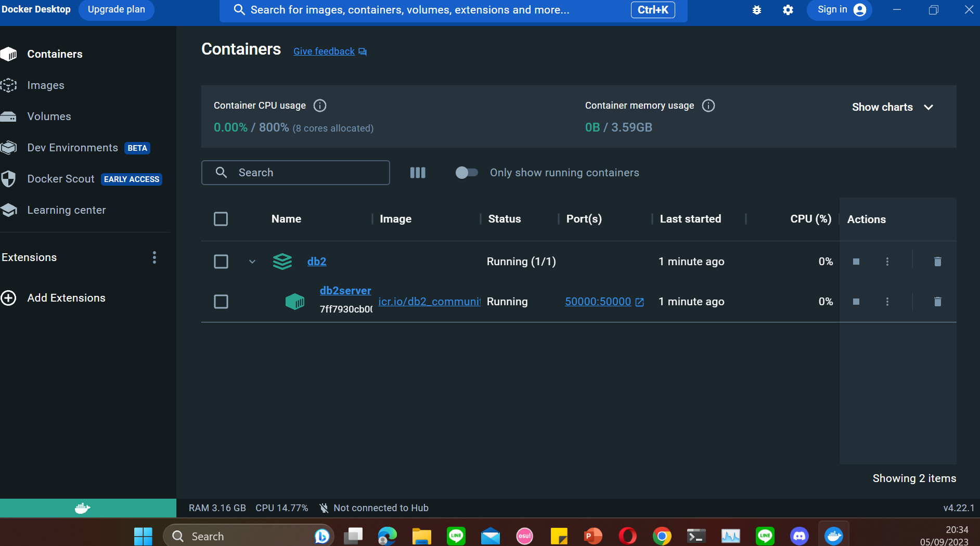The image size is (980, 546).
Task: Sort by Last started column header
Action: 690,219
